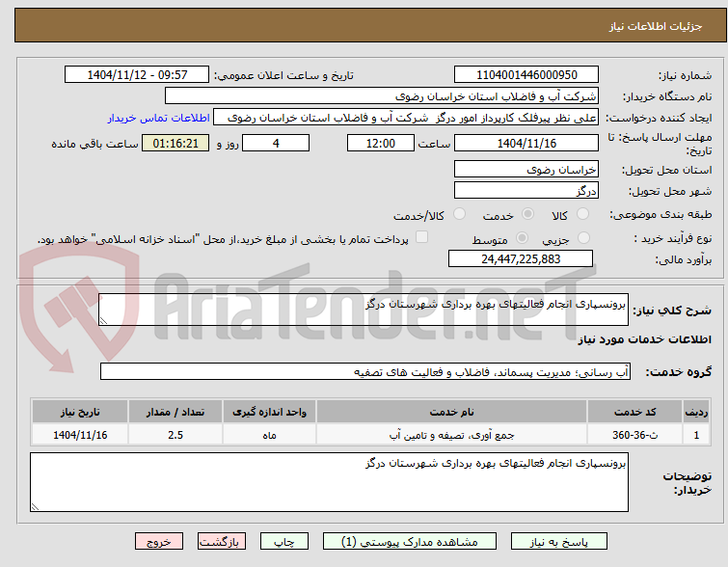
Task: Click service code cell ث-36-360
Action: coord(635,435)
